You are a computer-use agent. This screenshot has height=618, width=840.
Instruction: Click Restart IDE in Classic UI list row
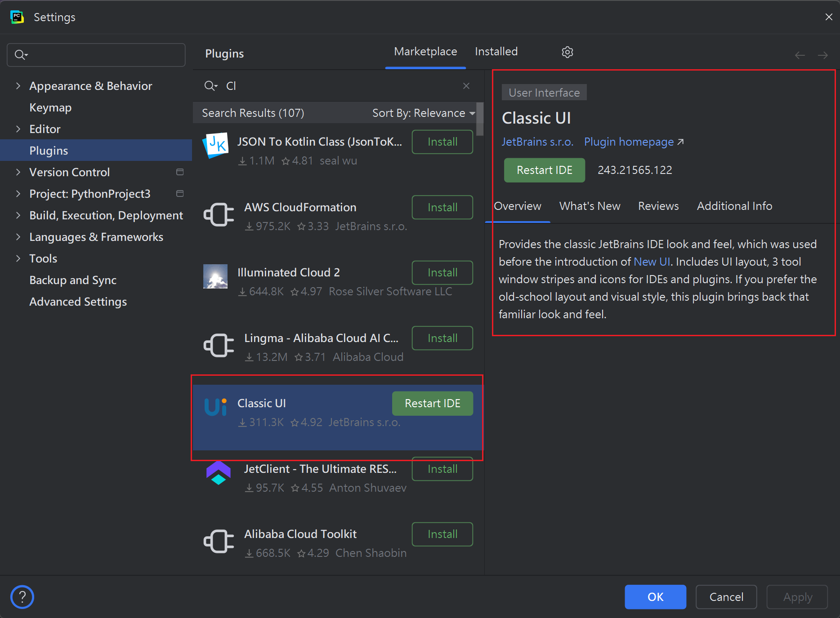click(433, 404)
